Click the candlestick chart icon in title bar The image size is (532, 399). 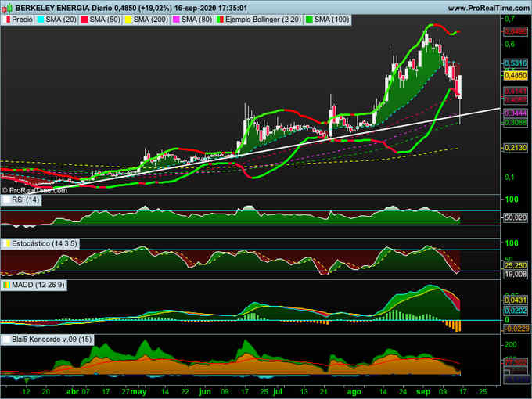point(7,8)
